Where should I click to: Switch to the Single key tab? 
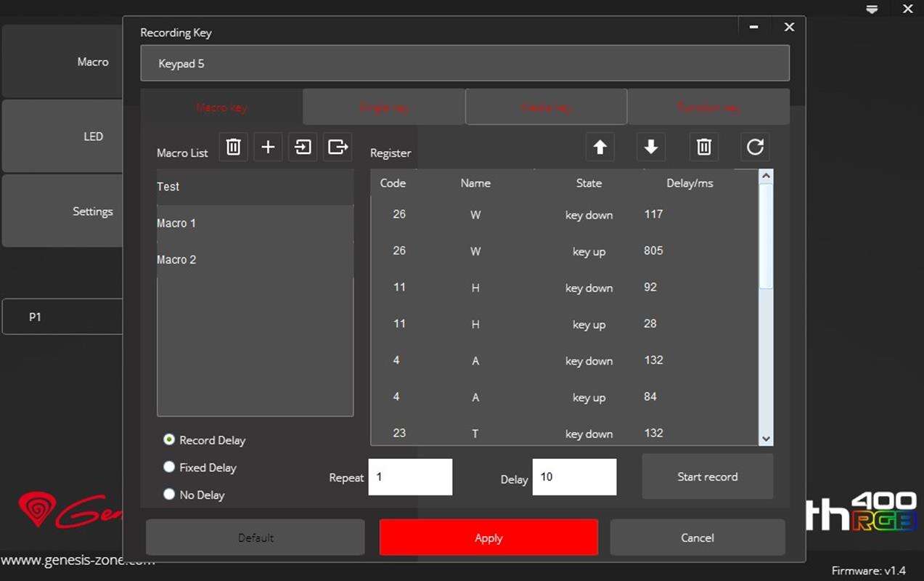pos(383,107)
